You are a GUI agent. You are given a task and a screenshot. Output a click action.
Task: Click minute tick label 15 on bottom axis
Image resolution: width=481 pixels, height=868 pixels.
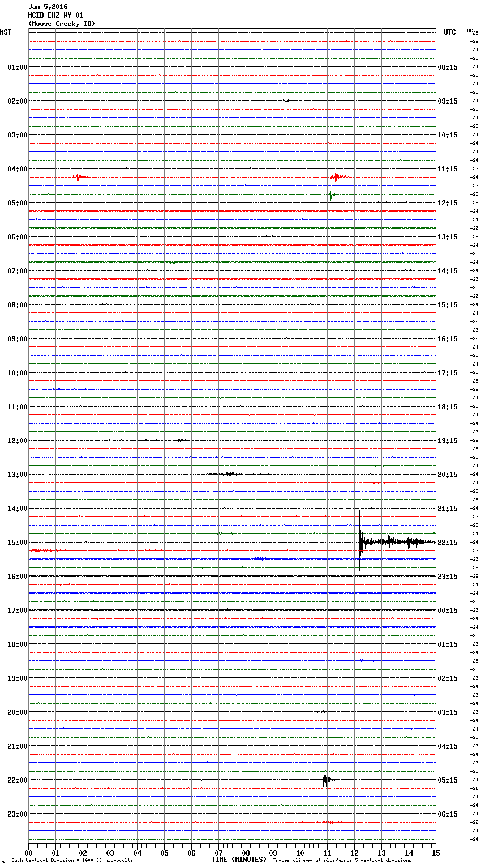point(436,853)
